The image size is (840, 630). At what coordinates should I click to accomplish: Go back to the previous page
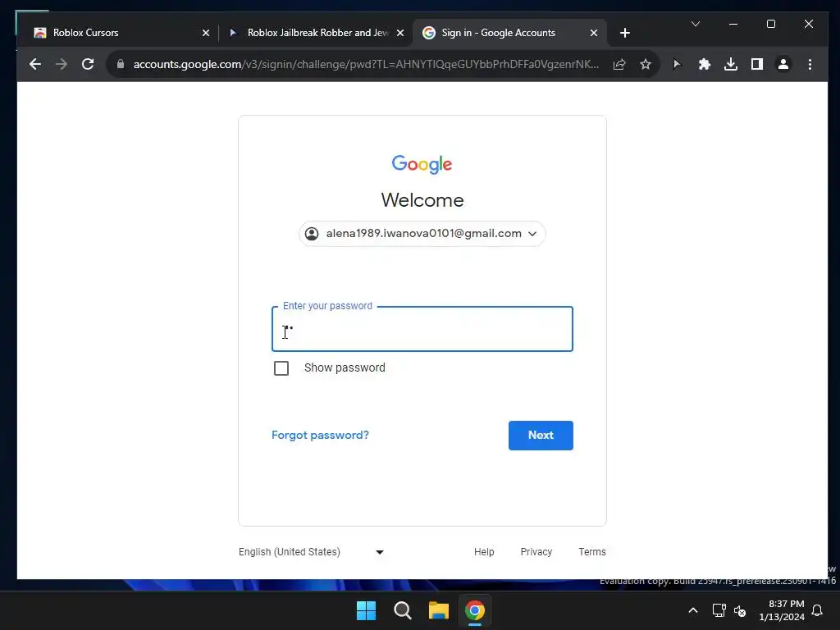tap(35, 64)
